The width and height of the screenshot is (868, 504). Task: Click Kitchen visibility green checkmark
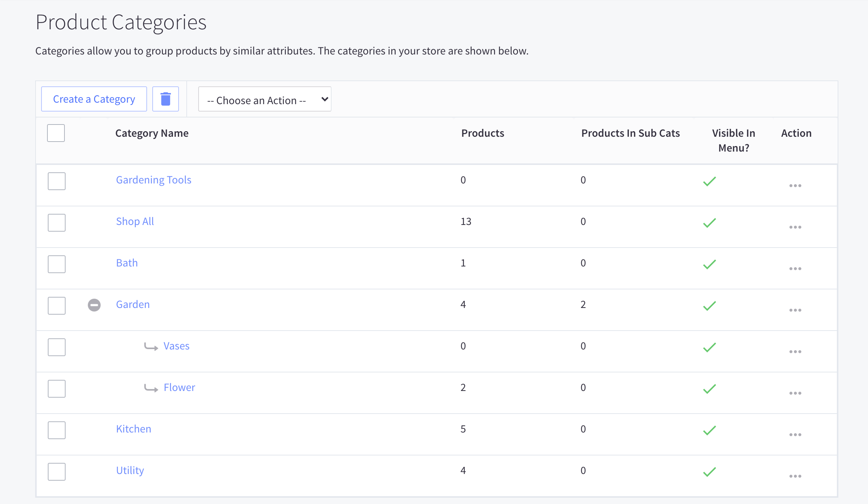pyautogui.click(x=709, y=430)
